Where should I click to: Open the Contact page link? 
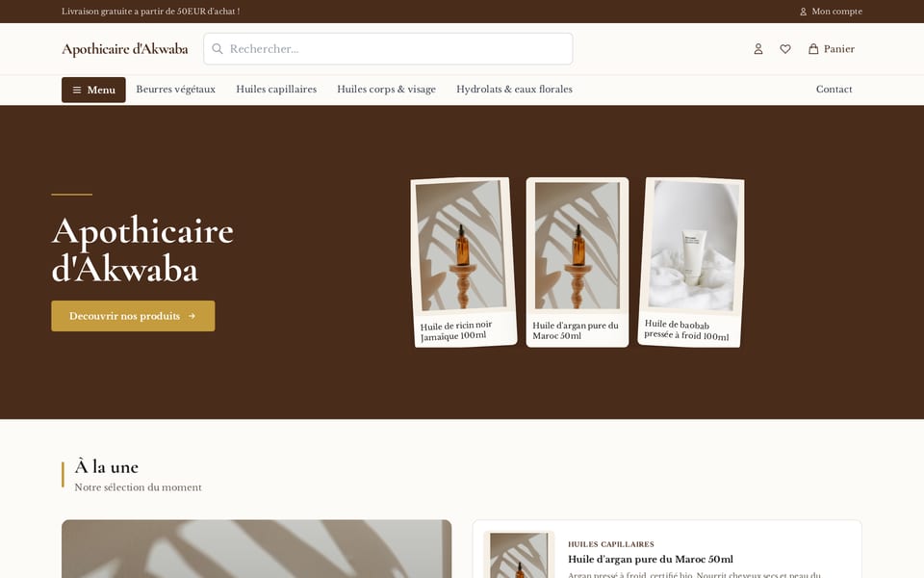834,89
